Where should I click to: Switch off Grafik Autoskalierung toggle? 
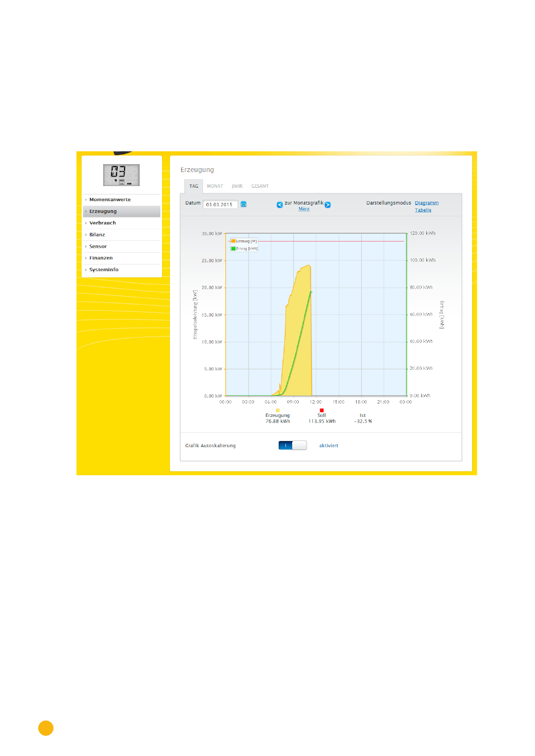point(292,445)
